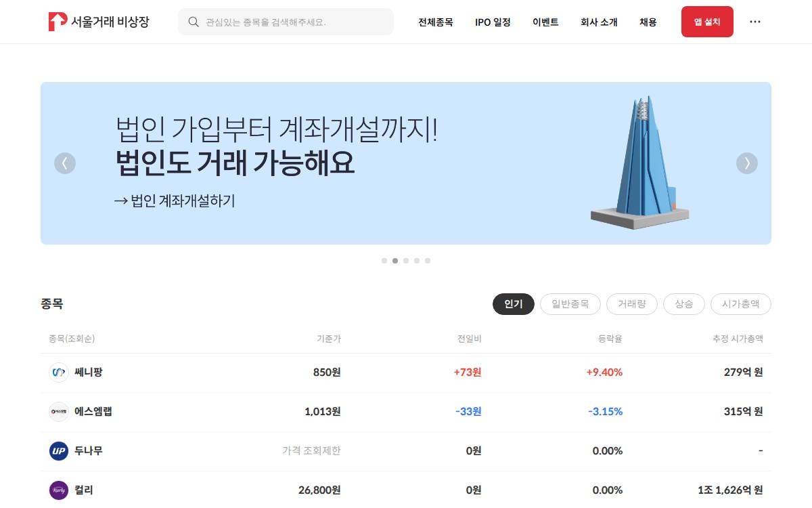The height and width of the screenshot is (508, 812).
Task: Click the 추정 시가총액 column header
Action: coord(738,339)
